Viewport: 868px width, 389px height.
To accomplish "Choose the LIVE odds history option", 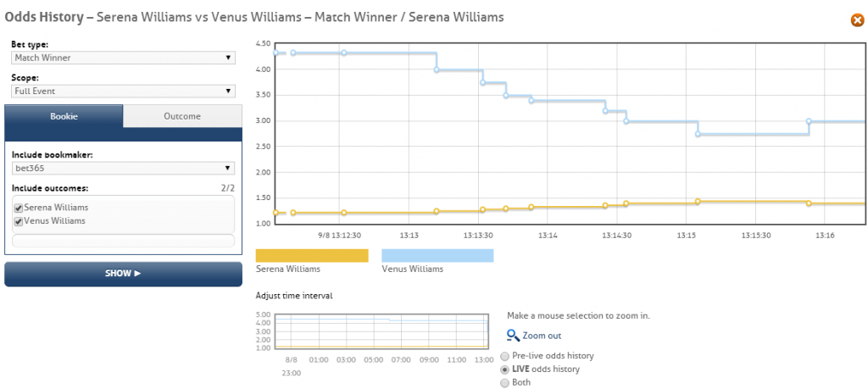I will click(506, 370).
